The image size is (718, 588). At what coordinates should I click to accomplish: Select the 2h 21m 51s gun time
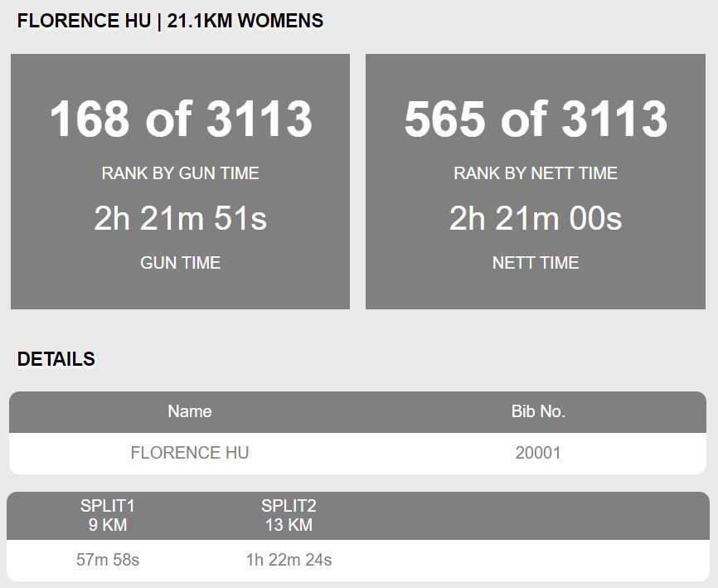(x=181, y=218)
